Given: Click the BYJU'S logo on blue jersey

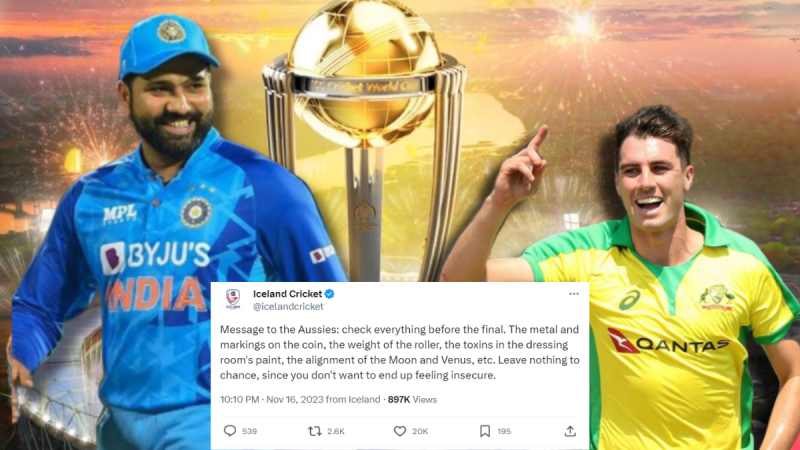Looking at the screenshot, I should point(155,256).
